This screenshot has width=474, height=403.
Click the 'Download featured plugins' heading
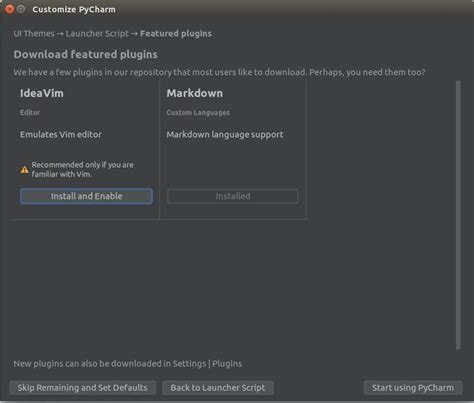(85, 54)
